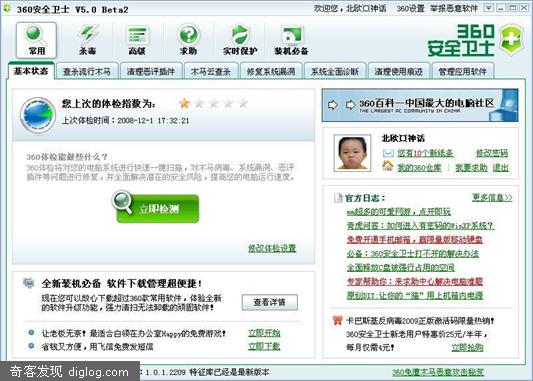Click the document icon beside 官方日志
This screenshot has height=381, width=533.
click(x=338, y=198)
